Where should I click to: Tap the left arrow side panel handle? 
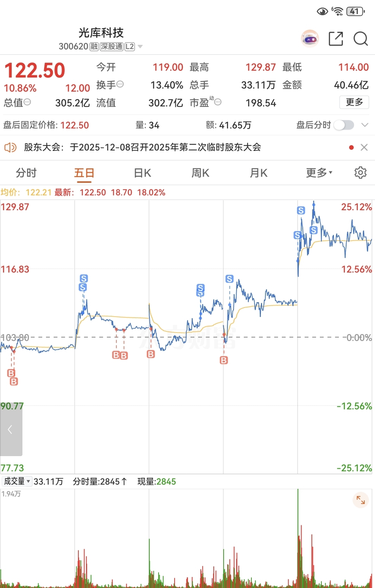(x=11, y=430)
